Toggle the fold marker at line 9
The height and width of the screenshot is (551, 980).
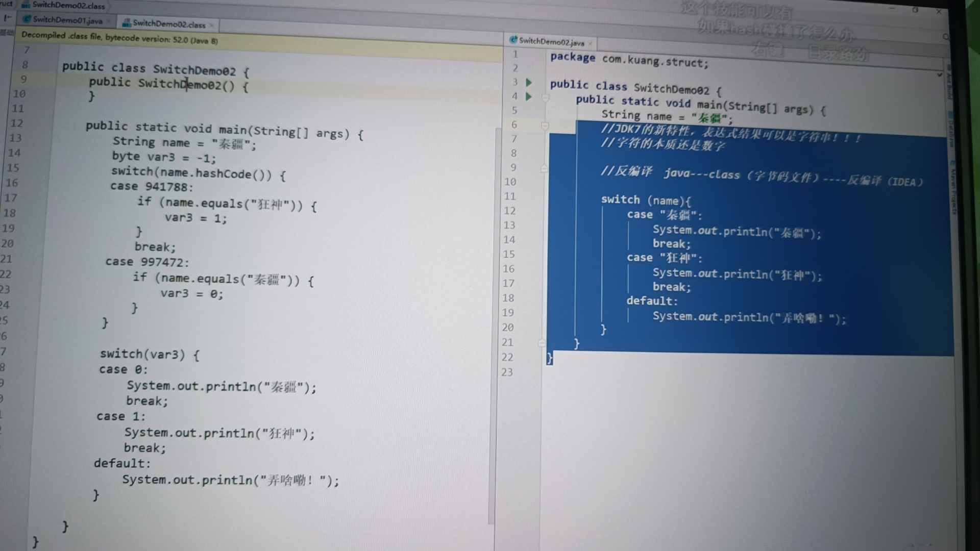coord(544,168)
